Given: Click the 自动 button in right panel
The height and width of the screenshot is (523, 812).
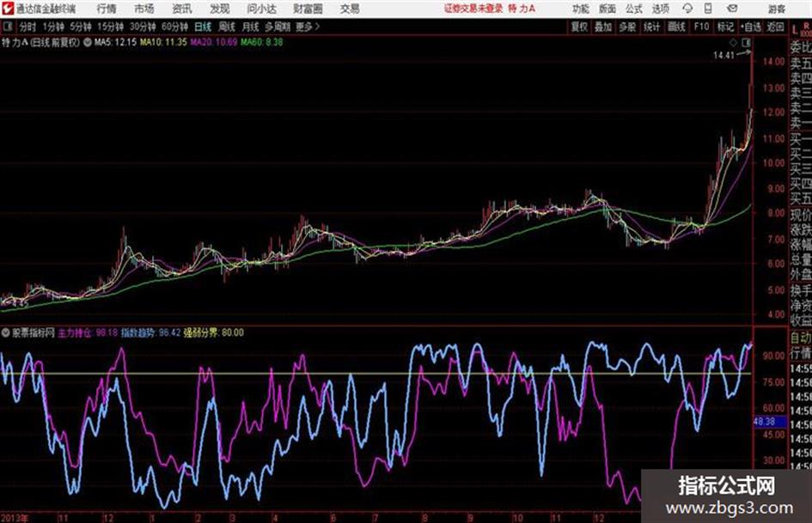Looking at the screenshot, I should [801, 338].
